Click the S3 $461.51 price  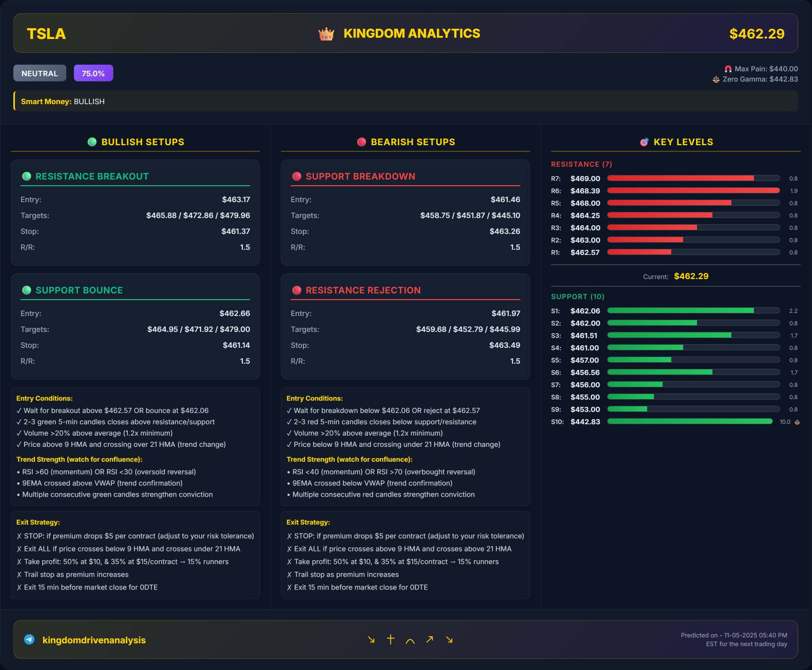point(584,336)
